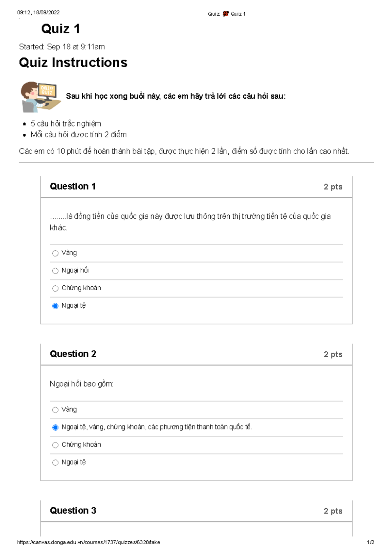392x555 pixels.
Task: Click the red emoji icon in the page header
Action: [x=225, y=14]
